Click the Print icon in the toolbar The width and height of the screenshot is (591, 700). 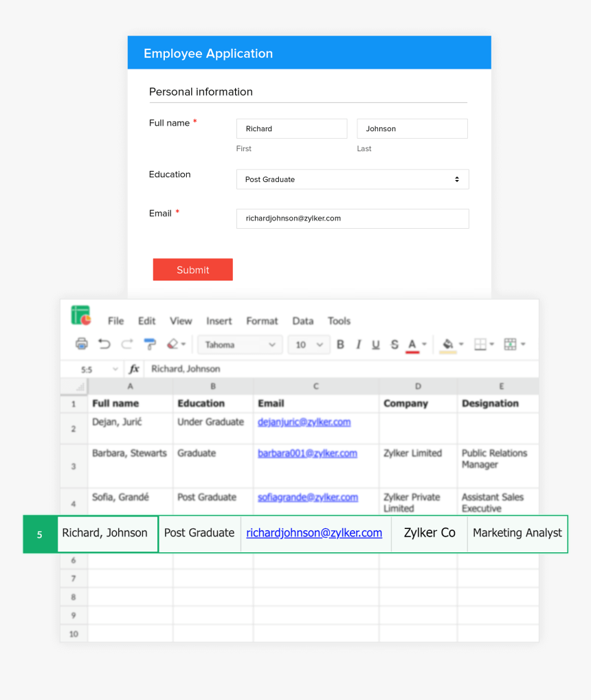[x=81, y=344]
